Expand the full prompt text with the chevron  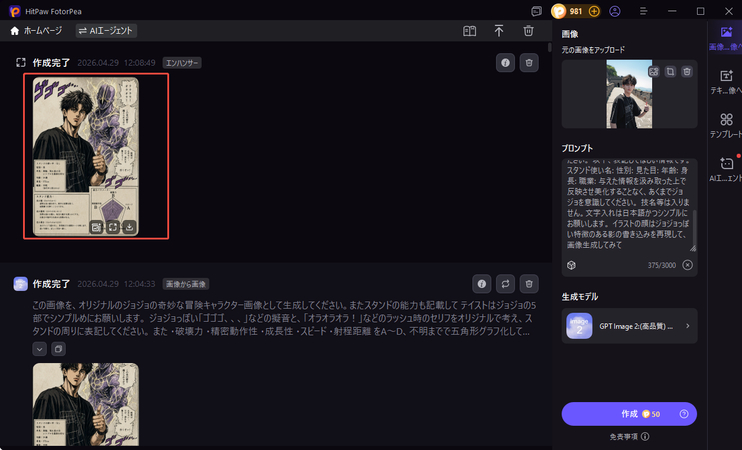[40, 349]
